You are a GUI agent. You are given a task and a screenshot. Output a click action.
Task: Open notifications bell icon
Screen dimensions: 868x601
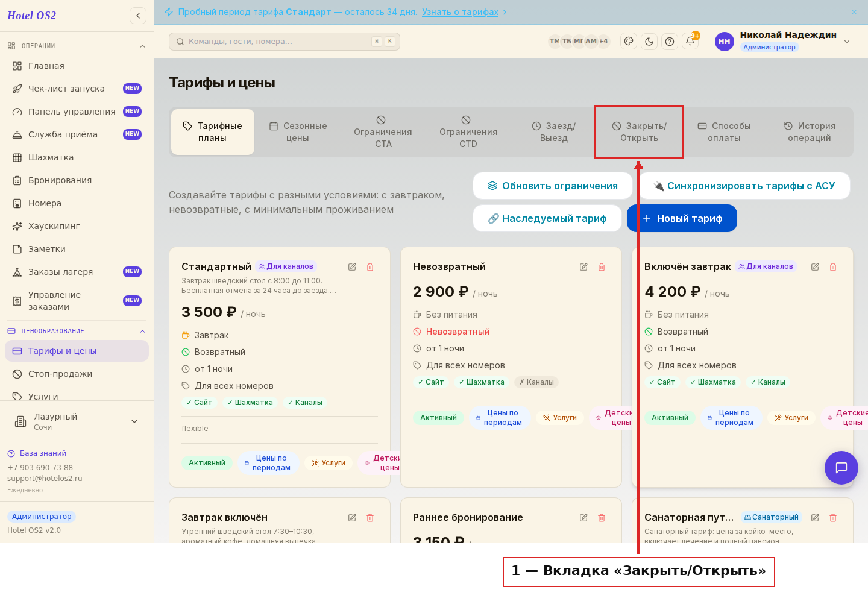coord(690,42)
